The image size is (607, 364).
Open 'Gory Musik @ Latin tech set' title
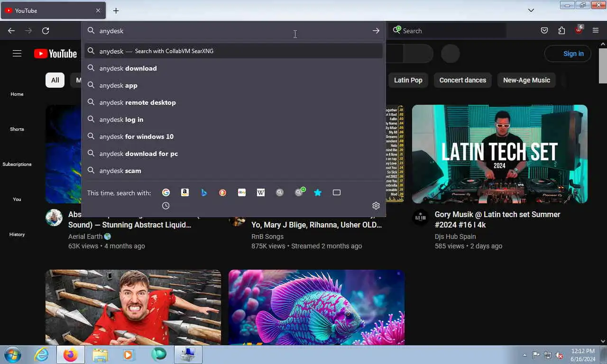click(x=497, y=219)
